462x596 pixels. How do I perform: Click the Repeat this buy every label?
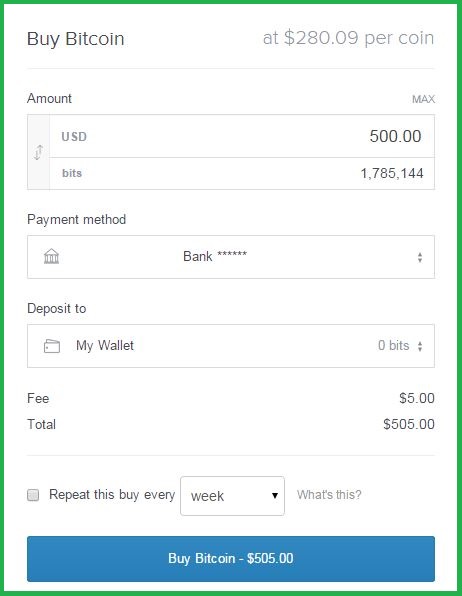(x=112, y=495)
